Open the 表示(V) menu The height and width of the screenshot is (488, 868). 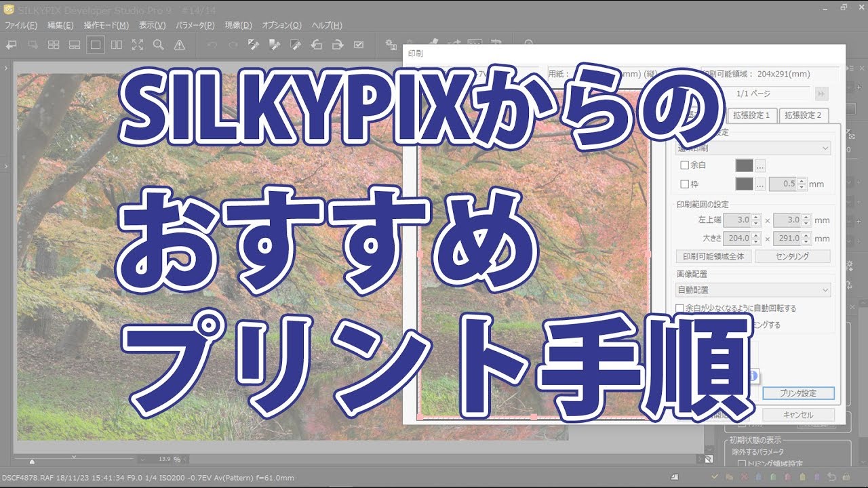point(152,25)
